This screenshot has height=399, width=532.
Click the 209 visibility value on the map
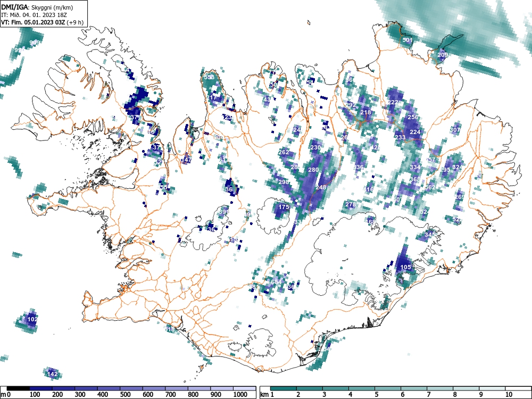[x=443, y=55]
